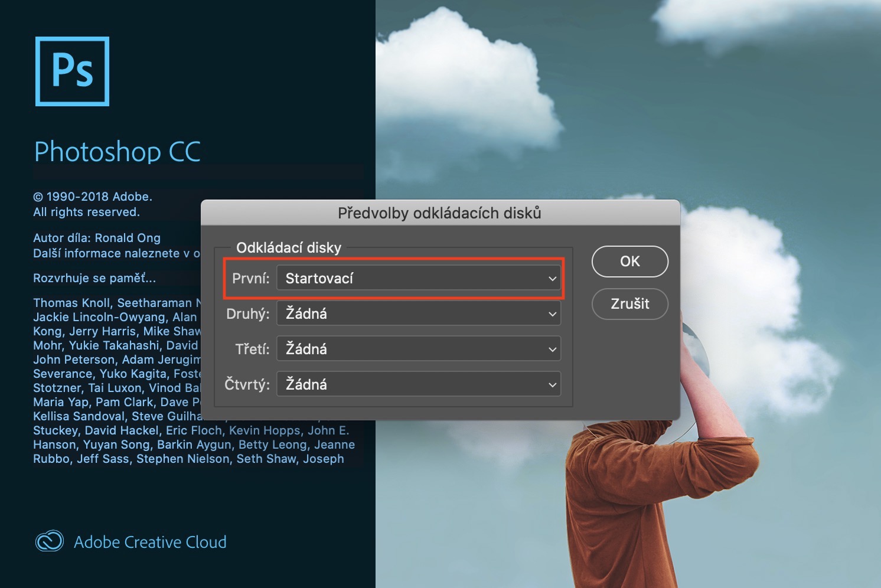This screenshot has width=881, height=588.
Task: Cancel with the Zrušit button
Action: coord(630,303)
